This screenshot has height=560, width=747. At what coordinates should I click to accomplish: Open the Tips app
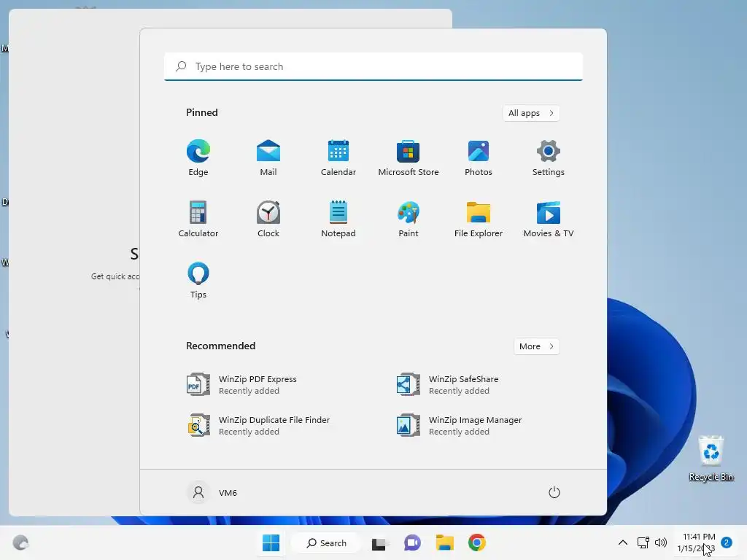pyautogui.click(x=198, y=281)
